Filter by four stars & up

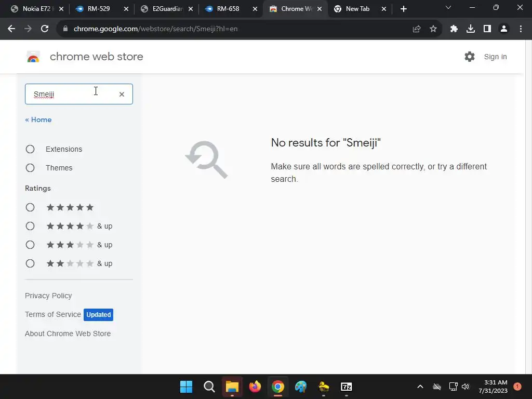(x=30, y=226)
